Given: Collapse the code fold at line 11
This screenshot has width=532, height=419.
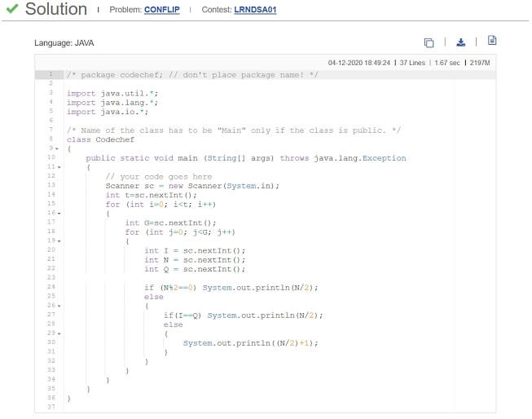Looking at the screenshot, I should coord(59,167).
